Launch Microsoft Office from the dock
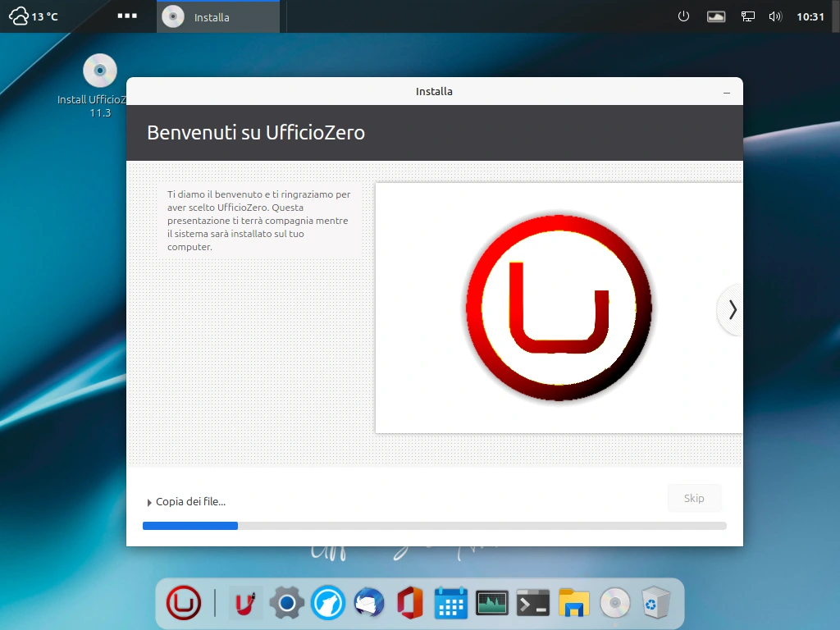Viewport: 840px width, 630px height. (x=409, y=602)
